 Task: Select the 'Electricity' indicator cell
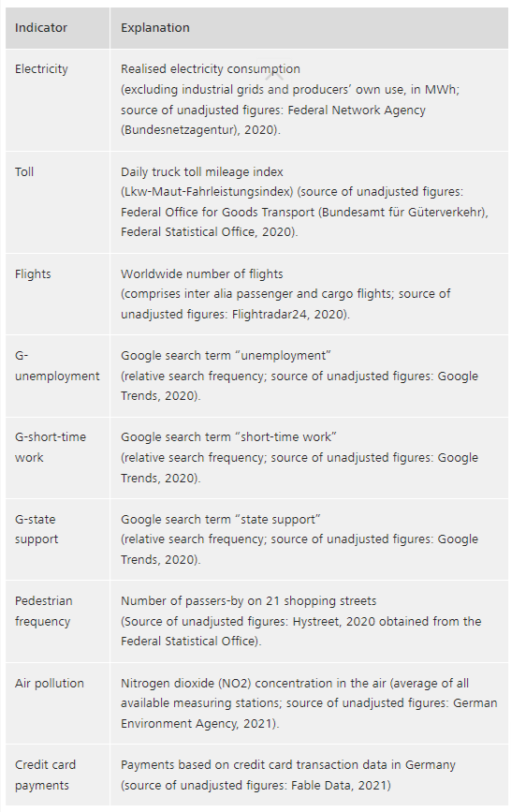click(x=57, y=100)
